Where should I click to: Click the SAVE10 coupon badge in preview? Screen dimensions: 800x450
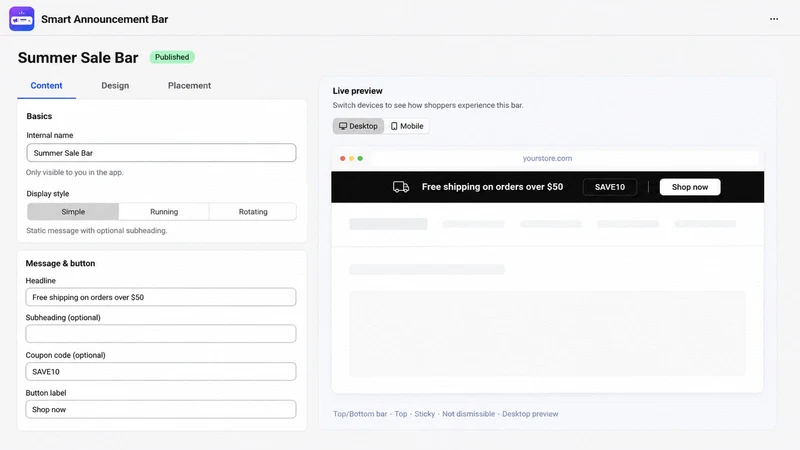click(x=610, y=187)
